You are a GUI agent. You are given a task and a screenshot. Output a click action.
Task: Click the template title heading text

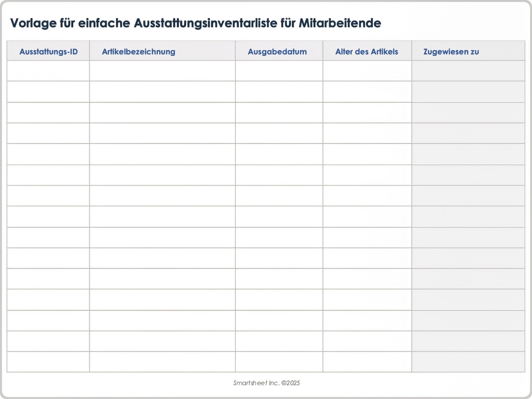click(195, 23)
